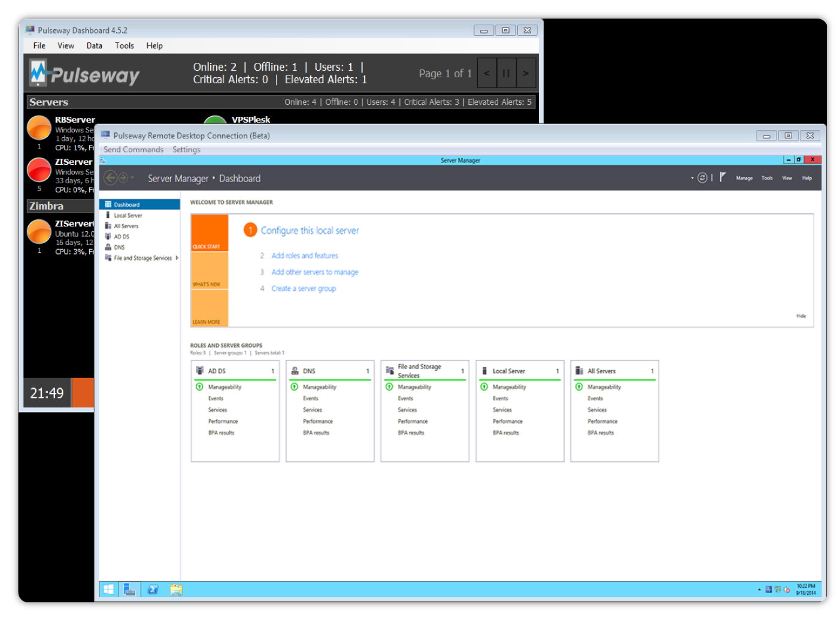Image resolution: width=840 pixels, height=623 pixels.
Task: Click the All Servers tile icon
Action: tap(579, 371)
